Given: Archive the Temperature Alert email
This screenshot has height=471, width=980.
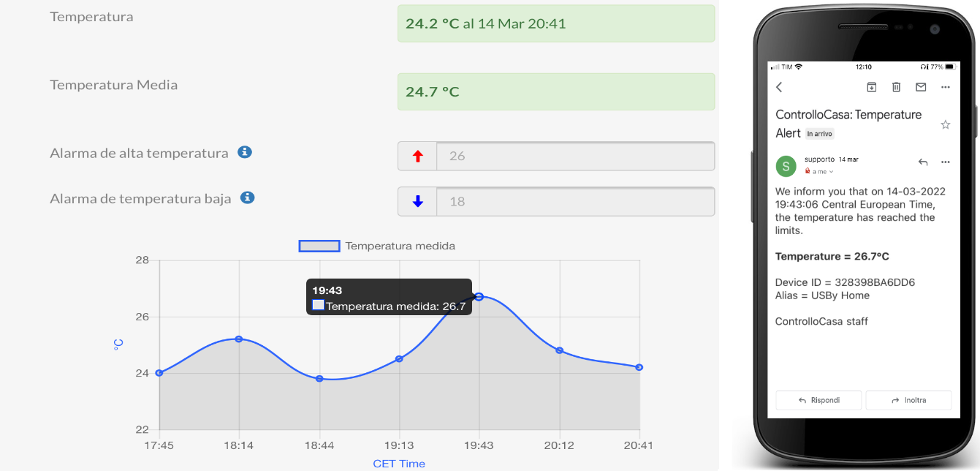Looking at the screenshot, I should [872, 87].
